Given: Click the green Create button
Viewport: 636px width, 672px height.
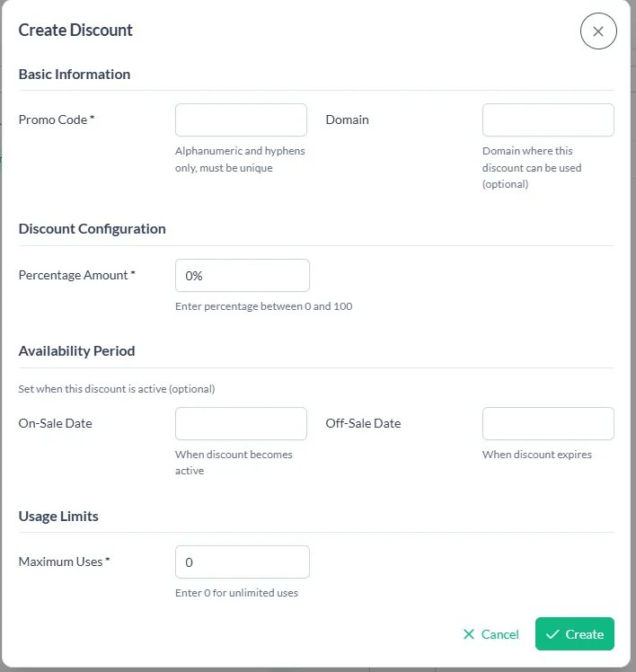Looking at the screenshot, I should pos(575,634).
